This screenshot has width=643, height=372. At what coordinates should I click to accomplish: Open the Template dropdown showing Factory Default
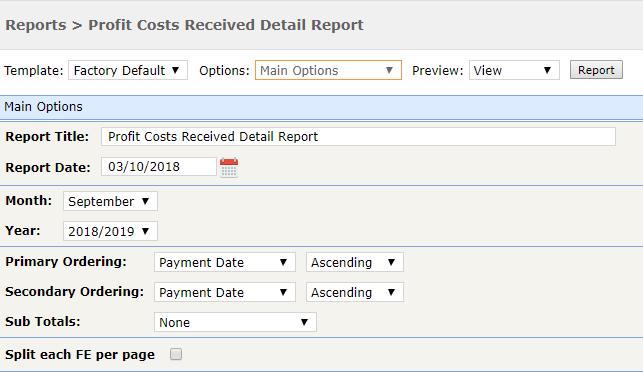point(128,70)
